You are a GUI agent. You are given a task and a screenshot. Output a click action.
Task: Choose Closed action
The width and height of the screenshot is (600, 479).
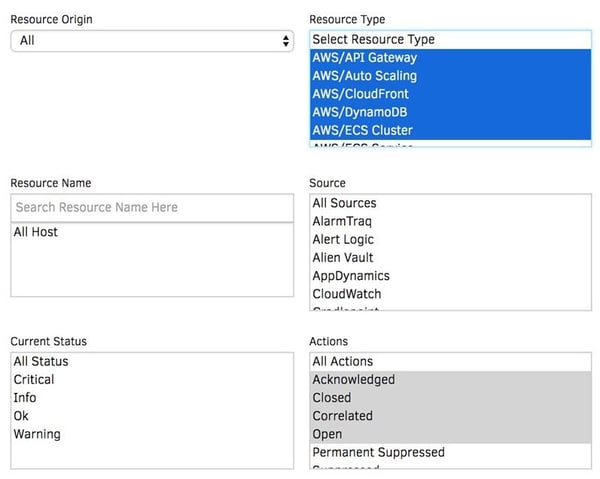coord(450,398)
